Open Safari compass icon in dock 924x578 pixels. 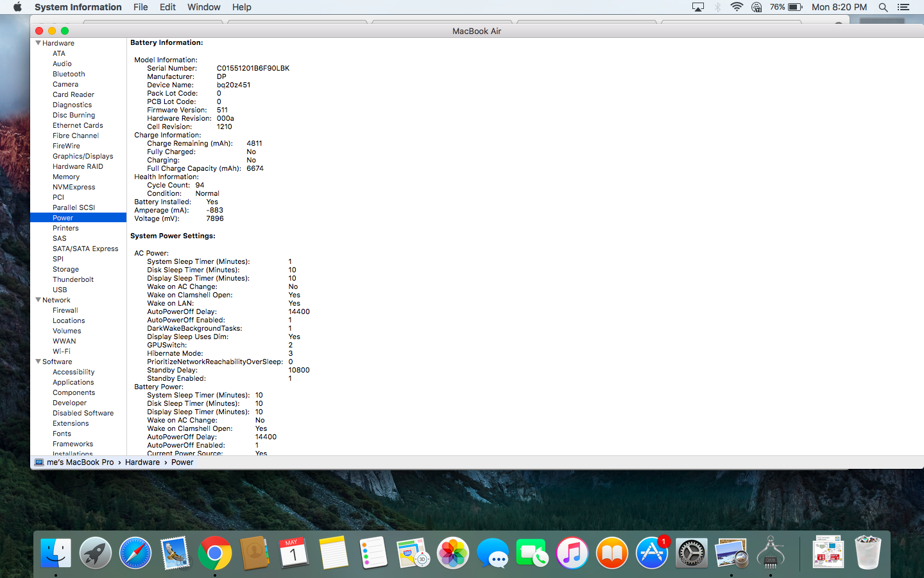pyautogui.click(x=135, y=552)
